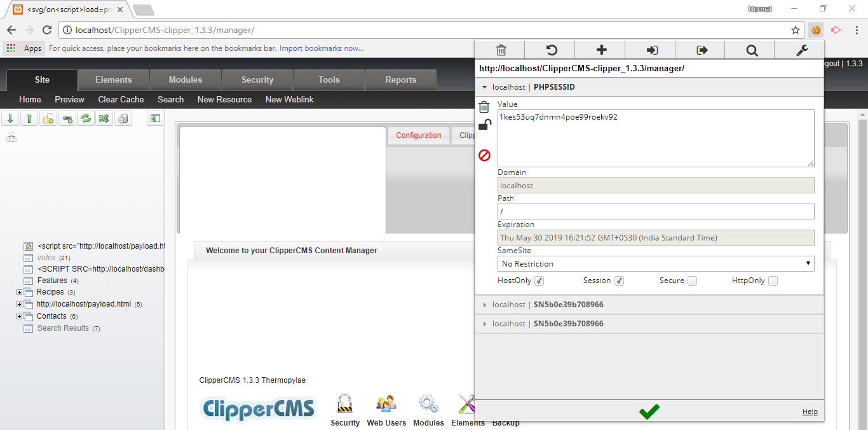Create new weblink from tree toolbar icon
This screenshot has width=868, height=430.
pos(66,118)
